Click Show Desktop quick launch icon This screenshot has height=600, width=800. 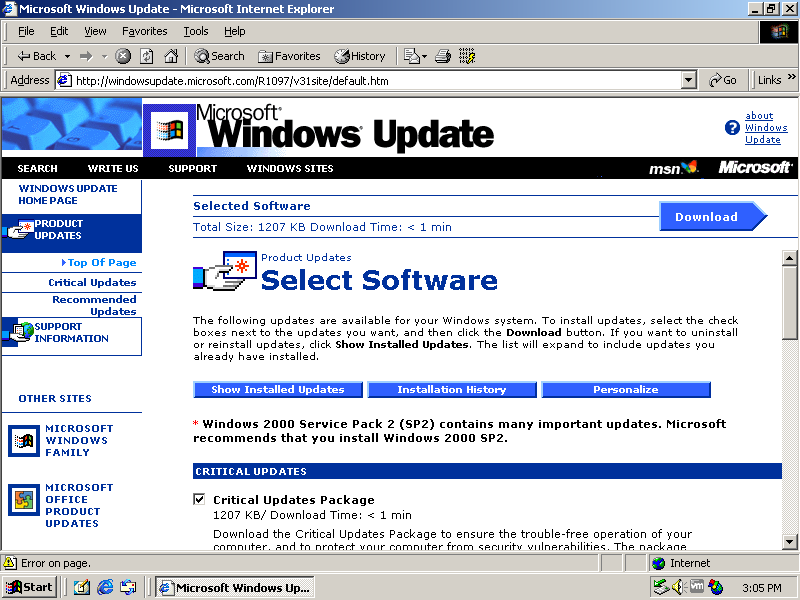[x=82, y=588]
